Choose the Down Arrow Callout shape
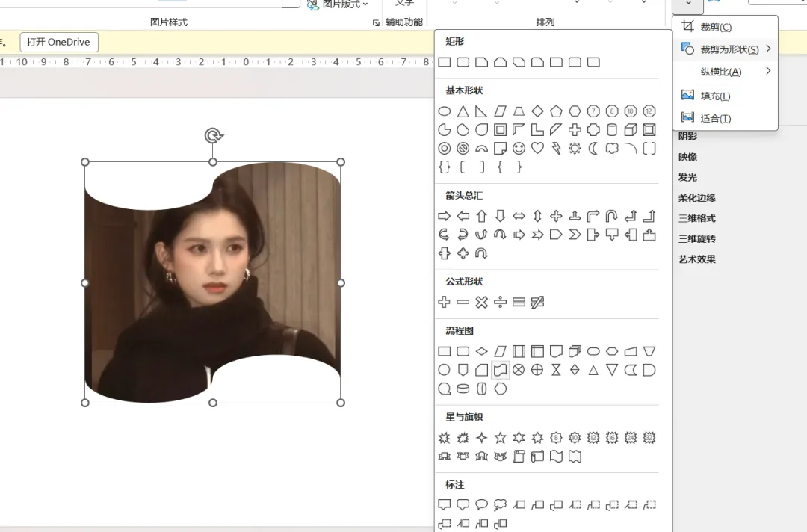The image size is (807, 532). coord(612,235)
